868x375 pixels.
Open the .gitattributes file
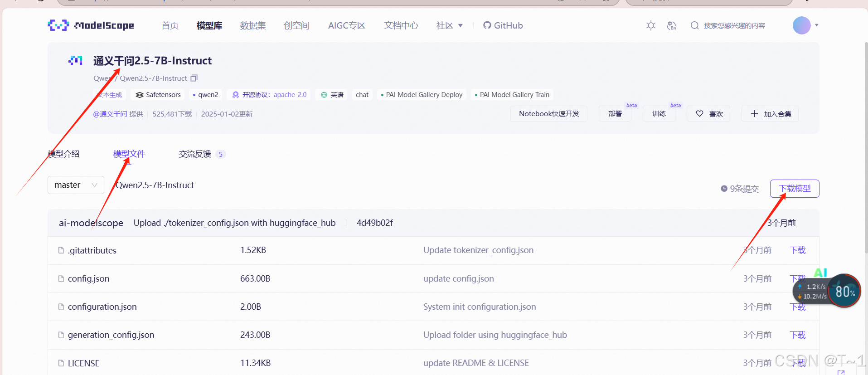(92, 250)
